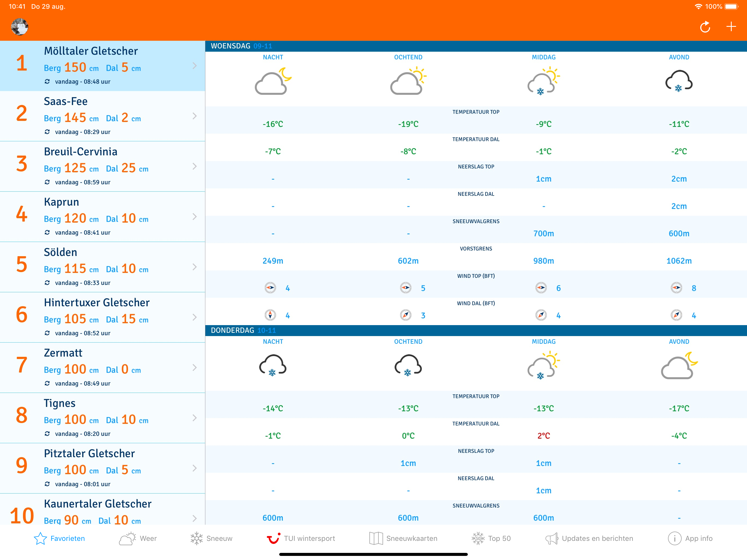This screenshot has height=560, width=747.
Task: Open the Favorieten star tab
Action: pyautogui.click(x=59, y=538)
